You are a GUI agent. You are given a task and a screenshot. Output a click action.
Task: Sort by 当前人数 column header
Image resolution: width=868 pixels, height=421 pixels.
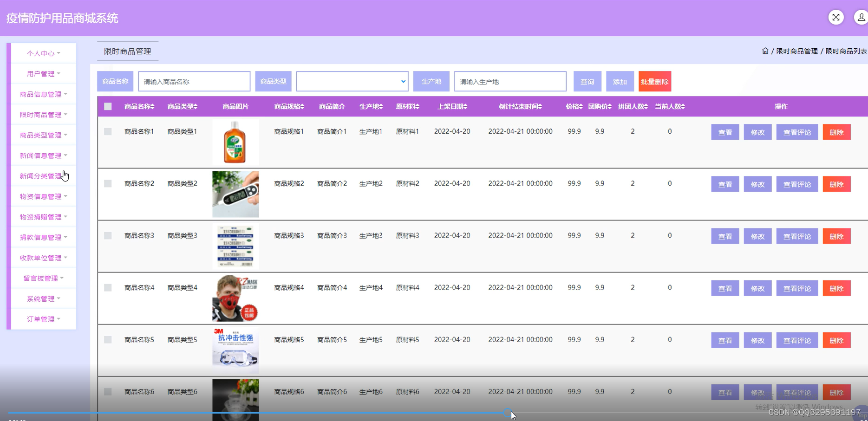coord(670,107)
